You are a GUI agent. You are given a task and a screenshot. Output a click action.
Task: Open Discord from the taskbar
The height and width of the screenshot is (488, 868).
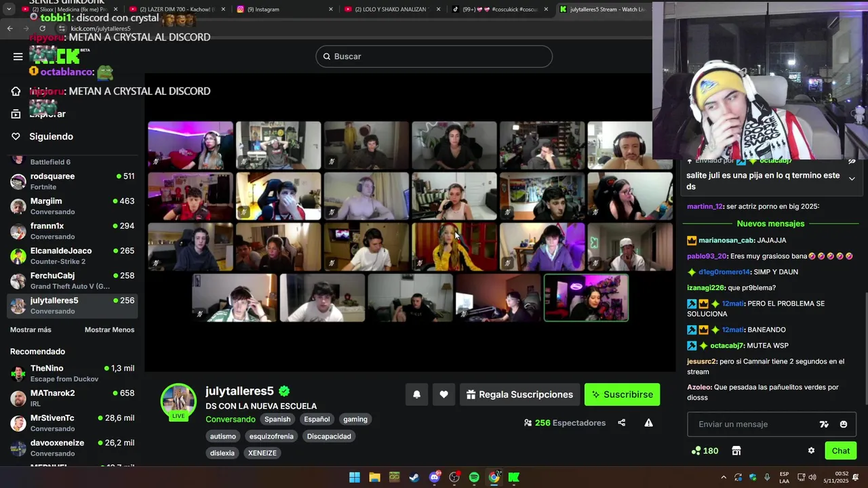(435, 477)
